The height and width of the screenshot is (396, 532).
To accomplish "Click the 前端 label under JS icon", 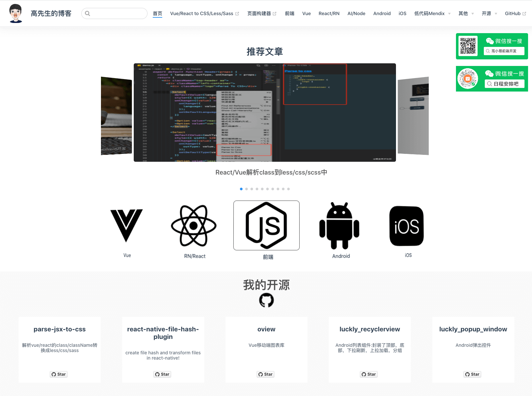I will tap(268, 257).
